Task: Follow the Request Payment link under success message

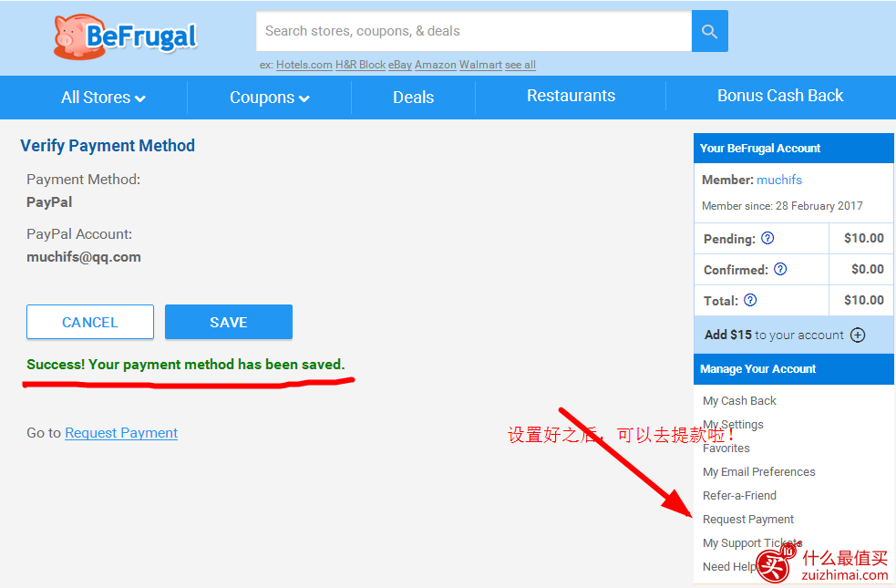Action: [121, 433]
